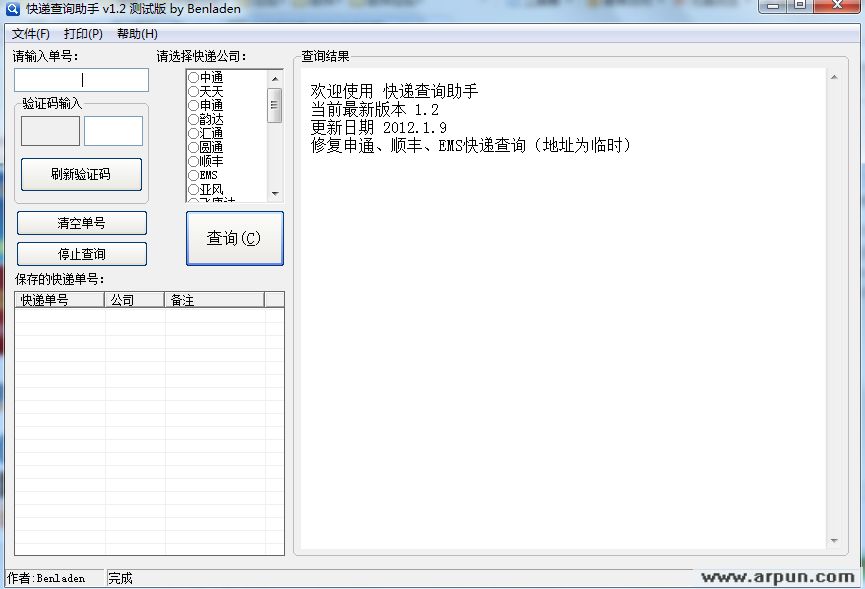Click the 备注 column header
The width and height of the screenshot is (865, 589).
[214, 300]
